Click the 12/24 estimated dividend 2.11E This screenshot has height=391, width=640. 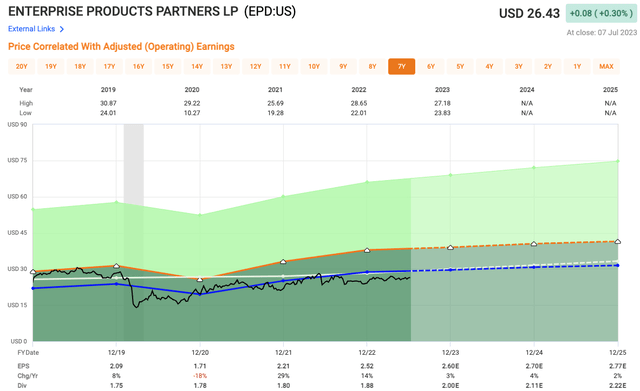pos(534,386)
